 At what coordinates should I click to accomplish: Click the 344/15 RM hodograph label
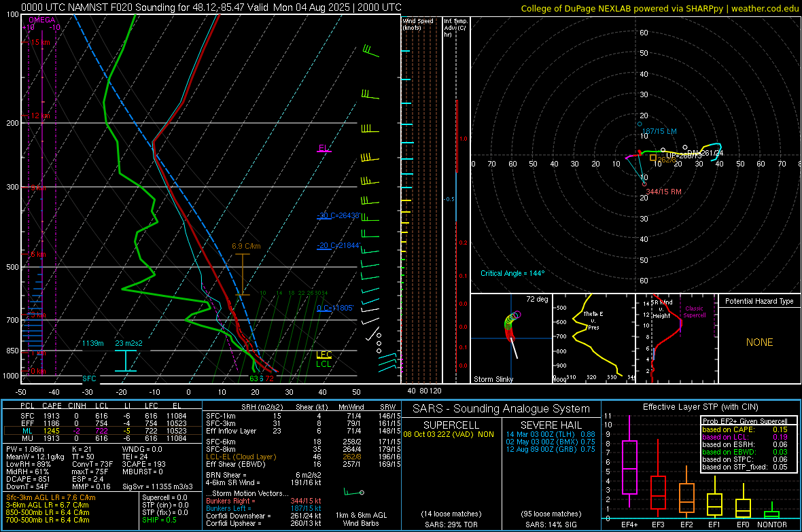click(664, 192)
